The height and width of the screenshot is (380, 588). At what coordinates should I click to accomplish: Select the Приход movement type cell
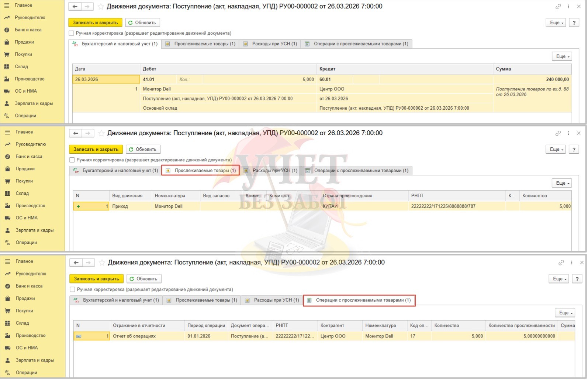click(x=131, y=206)
